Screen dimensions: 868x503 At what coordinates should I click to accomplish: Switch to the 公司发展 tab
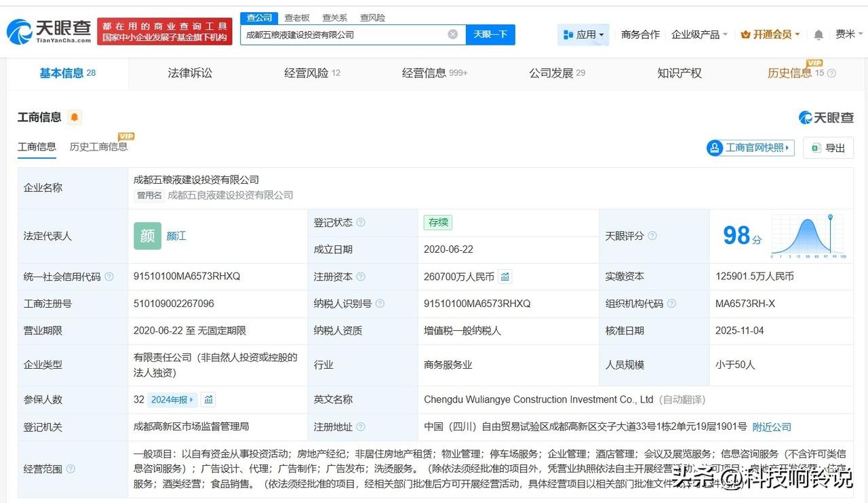557,73
